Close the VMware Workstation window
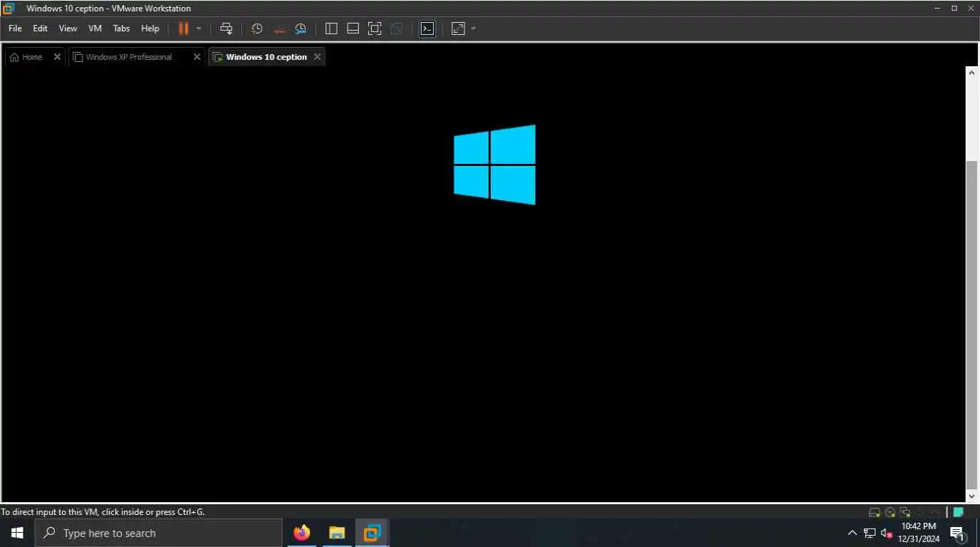980x547 pixels. [971, 9]
